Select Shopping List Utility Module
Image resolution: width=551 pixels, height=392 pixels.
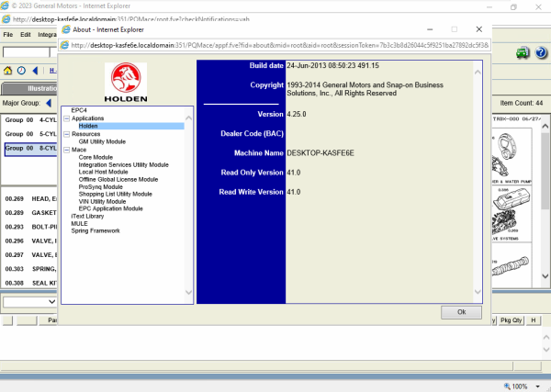coord(116,194)
